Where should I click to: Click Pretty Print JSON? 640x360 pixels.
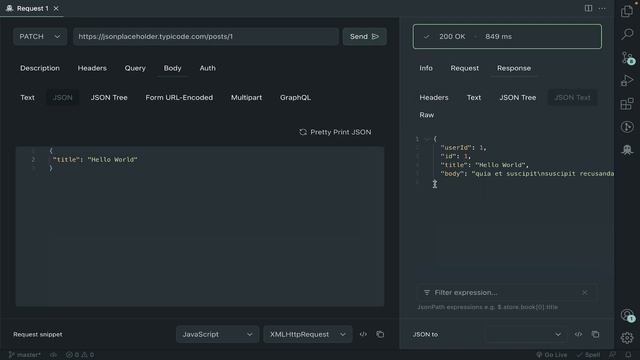pyautogui.click(x=336, y=132)
